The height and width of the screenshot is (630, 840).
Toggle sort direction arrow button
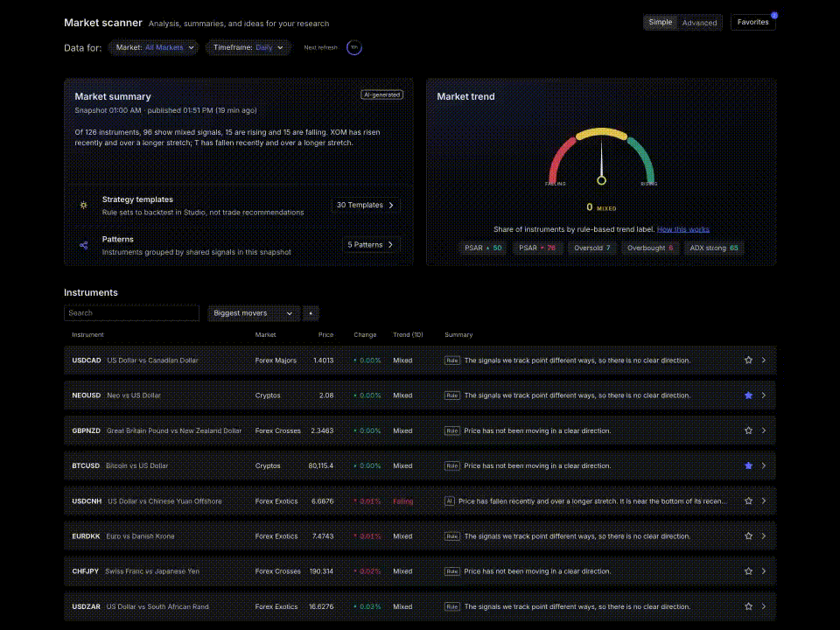point(311,313)
